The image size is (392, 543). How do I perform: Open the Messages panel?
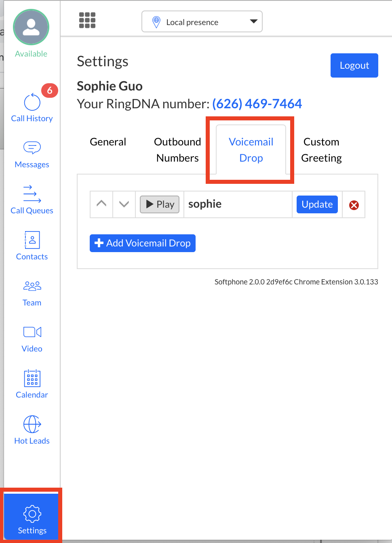click(32, 154)
